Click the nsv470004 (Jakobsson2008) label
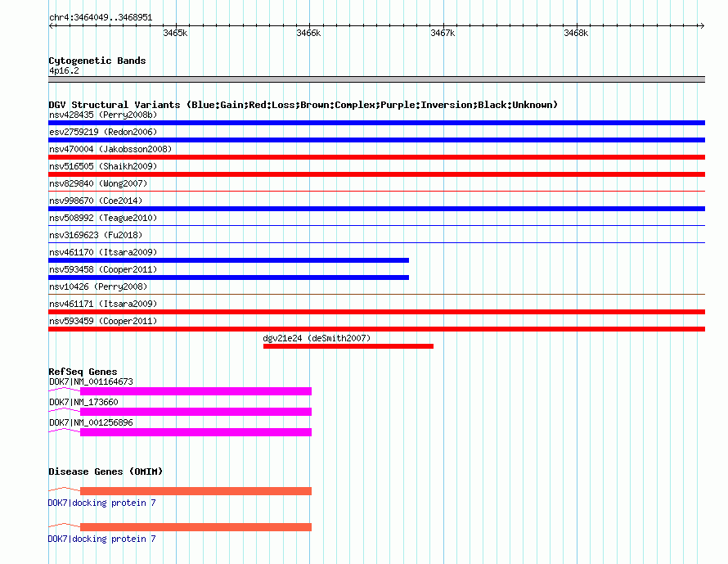The width and height of the screenshot is (728, 564). point(110,149)
